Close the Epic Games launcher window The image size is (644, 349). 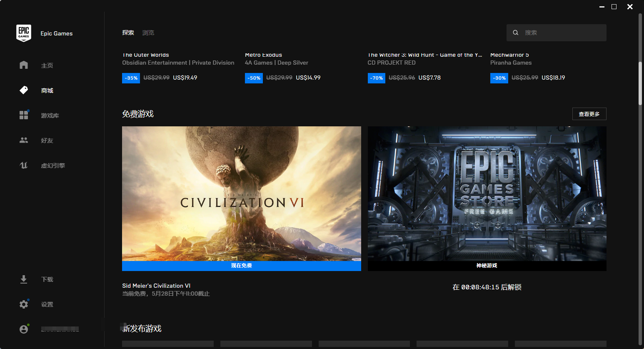click(630, 7)
